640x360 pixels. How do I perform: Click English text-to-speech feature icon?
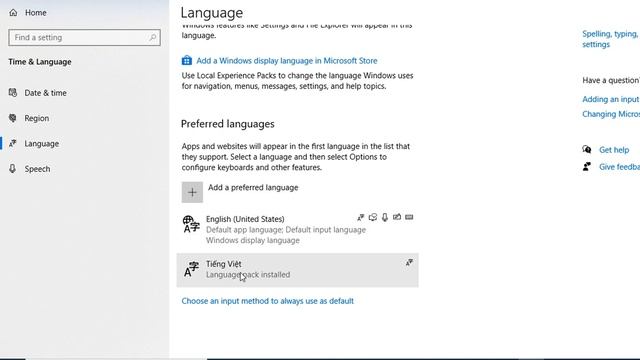point(373,218)
